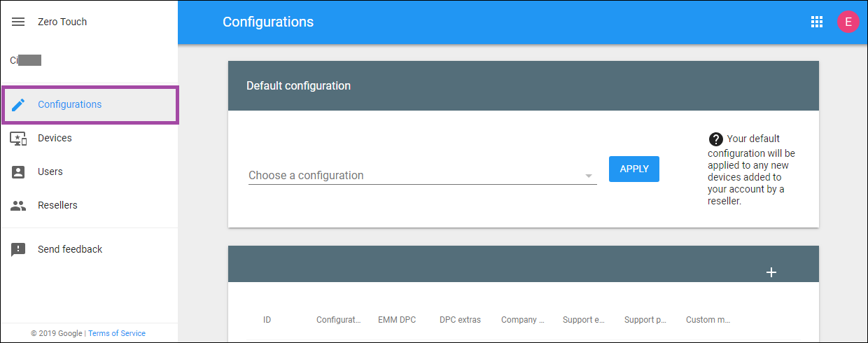
Task: Open the hamburger navigation menu
Action: [x=18, y=22]
